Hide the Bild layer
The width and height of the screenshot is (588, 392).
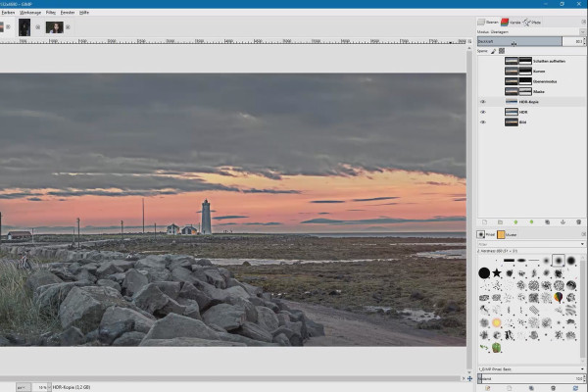(483, 122)
